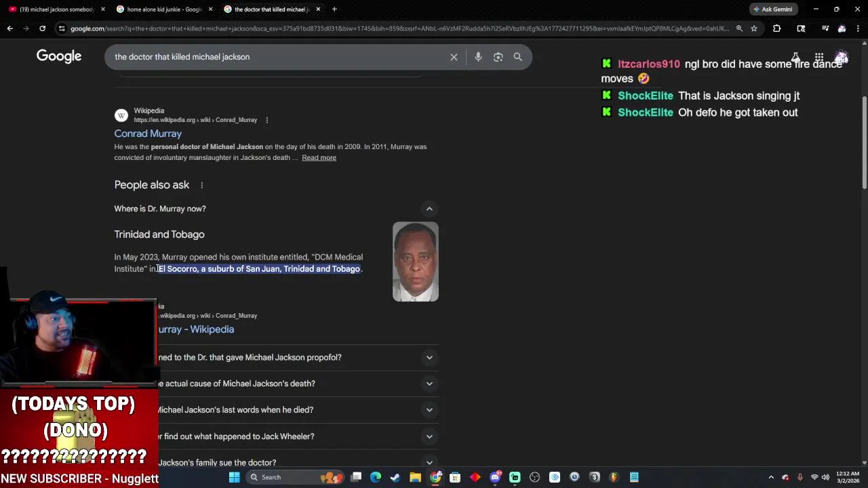This screenshot has height=488, width=868.
Task: Open the Chrome extensions puzzle icon
Action: [x=776, y=28]
